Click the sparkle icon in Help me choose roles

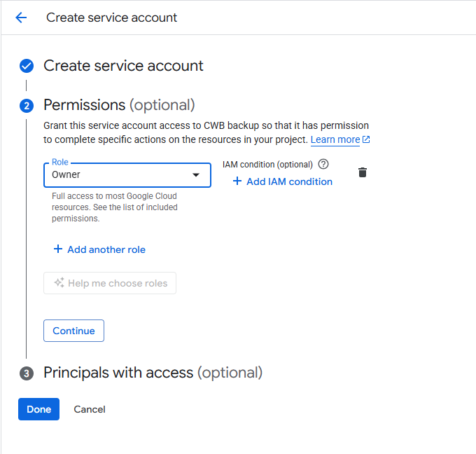click(59, 282)
